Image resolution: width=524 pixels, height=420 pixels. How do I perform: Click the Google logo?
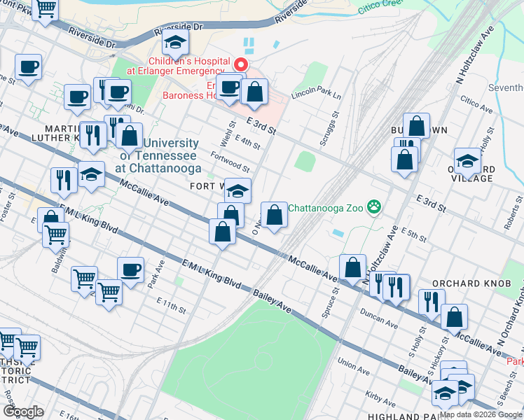tap(23, 412)
